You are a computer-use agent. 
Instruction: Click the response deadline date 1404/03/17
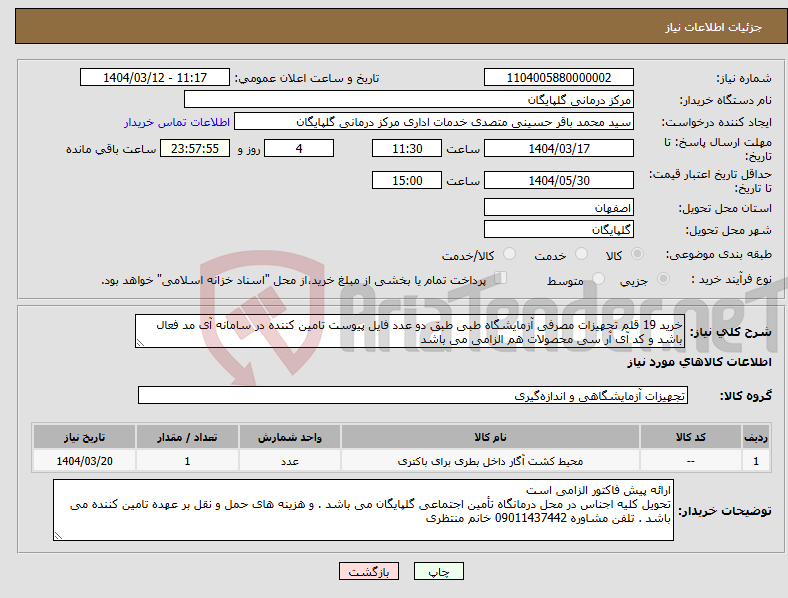coord(559,148)
